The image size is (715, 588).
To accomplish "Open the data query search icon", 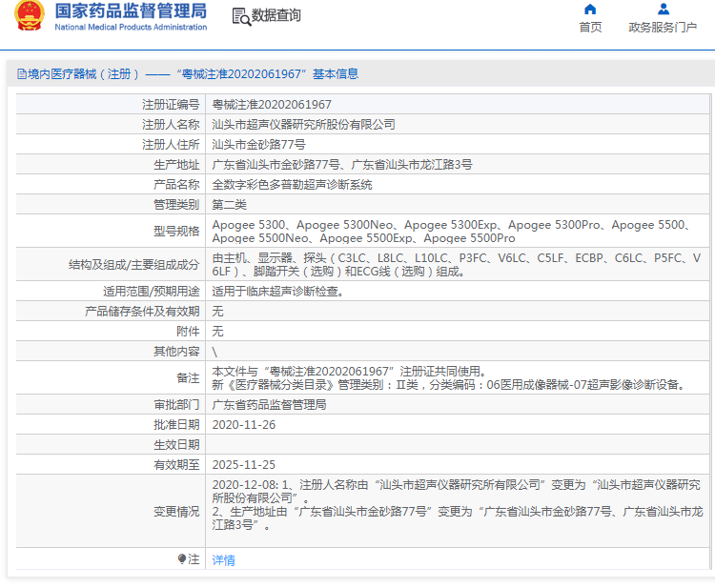I will [x=241, y=17].
